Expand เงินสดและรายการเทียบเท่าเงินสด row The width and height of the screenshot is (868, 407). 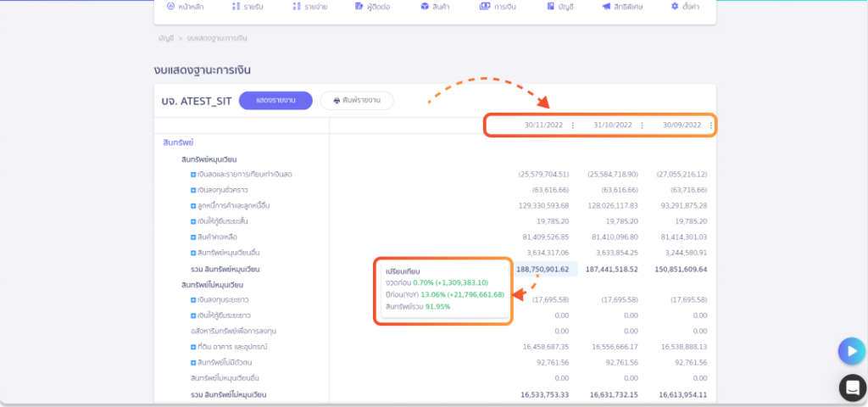click(193, 175)
